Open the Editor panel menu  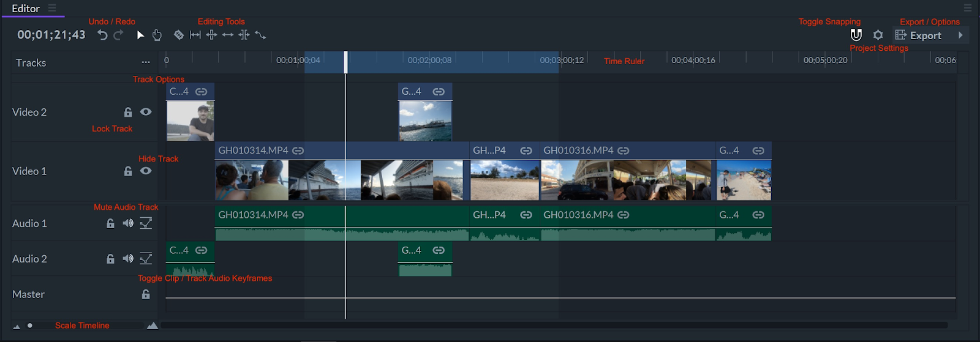[x=52, y=9]
